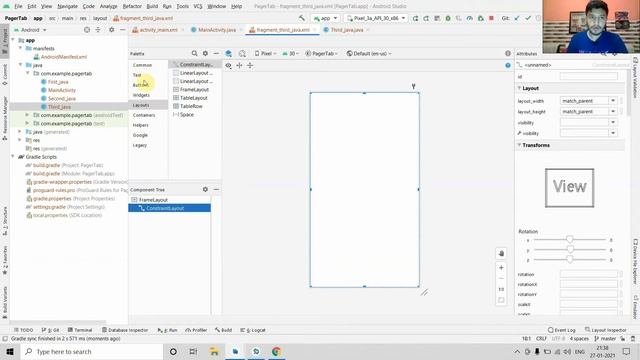Click the debug app bug icon

point(448,18)
